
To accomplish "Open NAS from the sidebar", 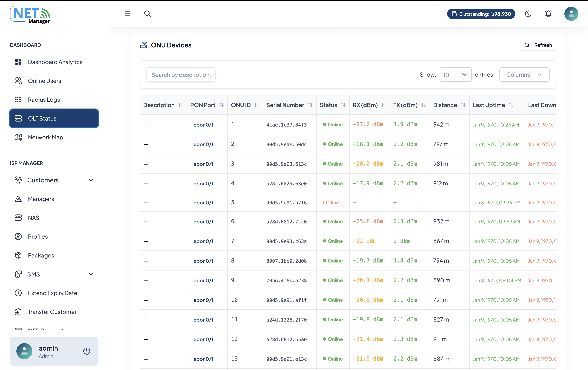I will point(54,218).
